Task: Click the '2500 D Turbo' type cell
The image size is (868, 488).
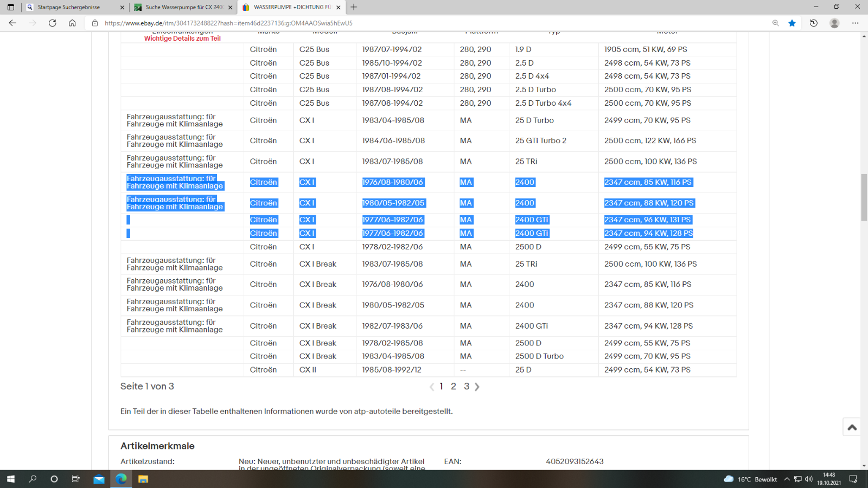Action: [539, 356]
